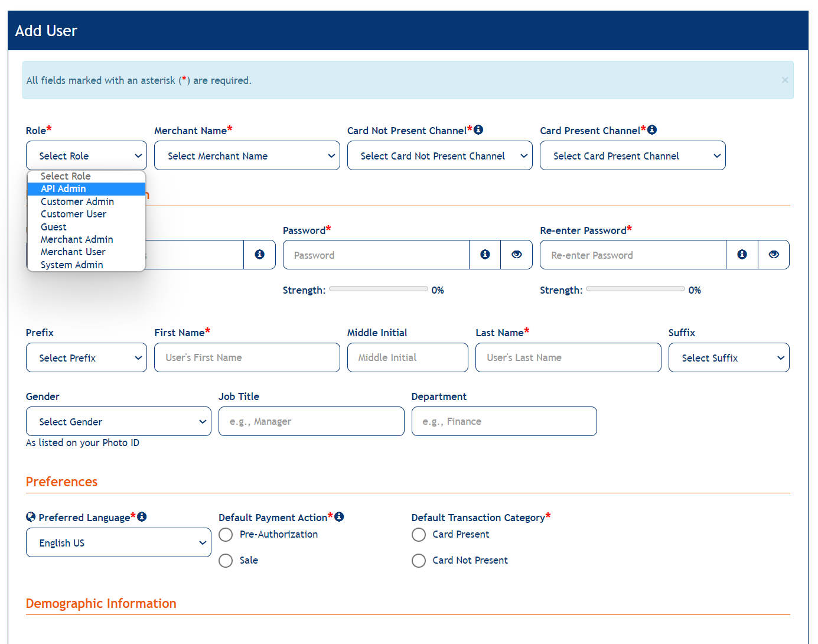Show password using eye icon in Password field
This screenshot has width=818, height=644.
pos(516,255)
